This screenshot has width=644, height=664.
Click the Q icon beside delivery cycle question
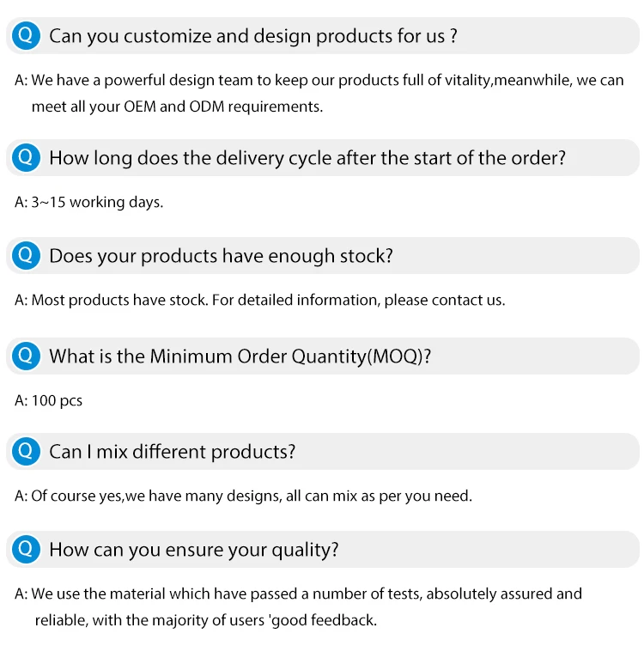pyautogui.click(x=26, y=157)
